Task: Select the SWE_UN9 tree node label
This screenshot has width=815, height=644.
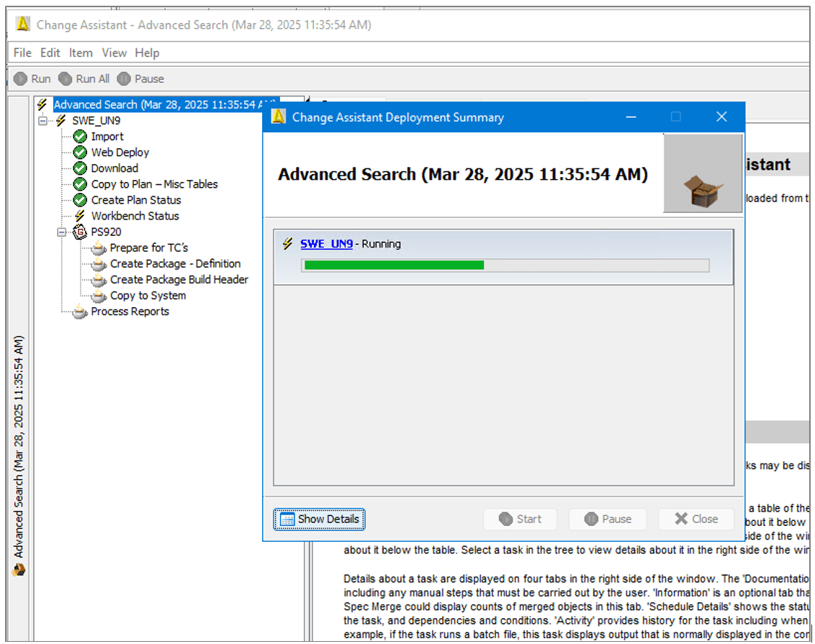Action: tap(96, 120)
